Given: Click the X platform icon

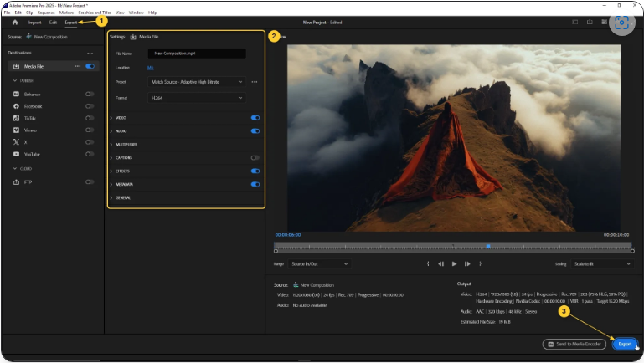Looking at the screenshot, I should pos(16,142).
